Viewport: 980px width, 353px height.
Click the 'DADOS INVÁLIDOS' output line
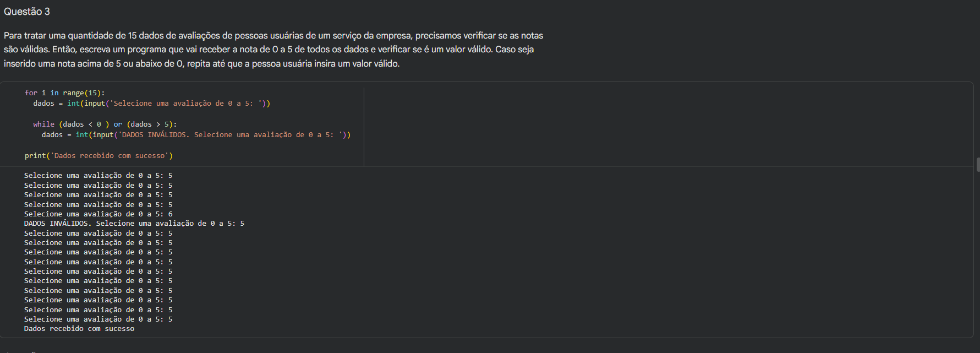134,224
